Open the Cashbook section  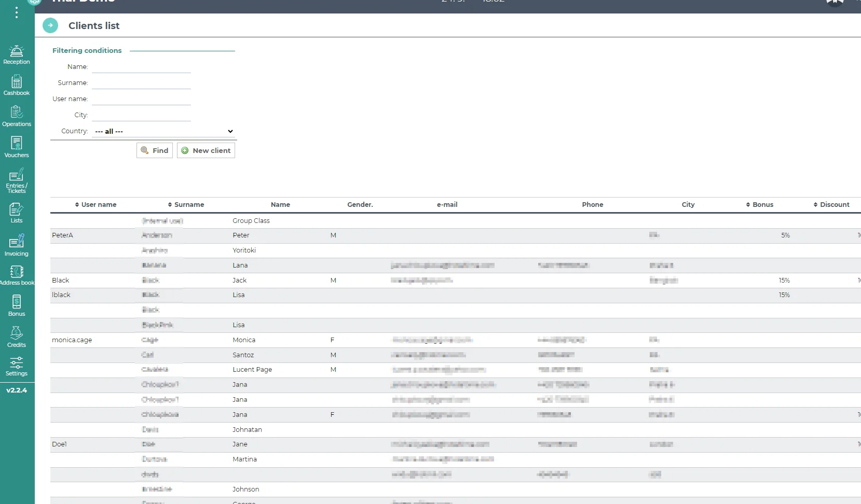pos(17,86)
